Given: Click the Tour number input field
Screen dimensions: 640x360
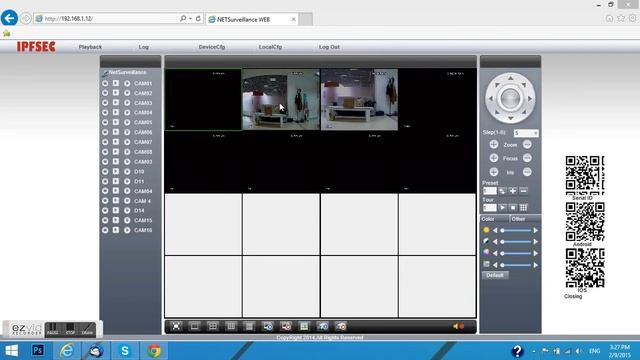Looking at the screenshot, I should pyautogui.click(x=489, y=208).
